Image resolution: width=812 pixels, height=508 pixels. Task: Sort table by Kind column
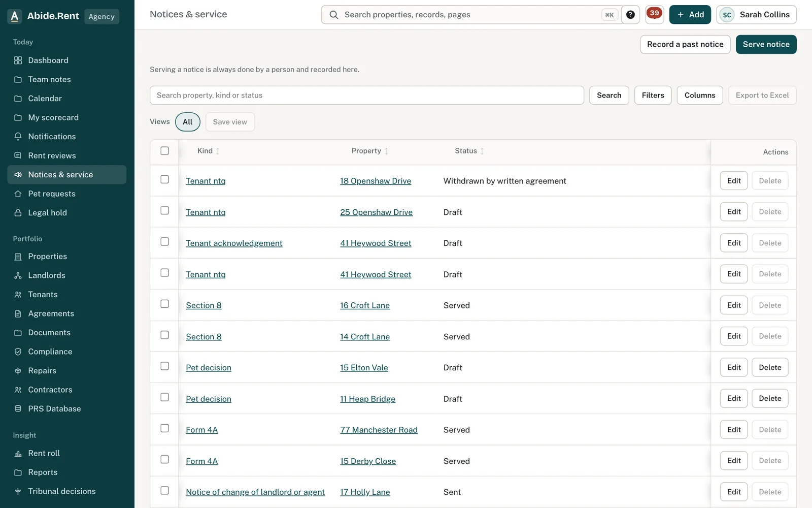[x=209, y=151]
